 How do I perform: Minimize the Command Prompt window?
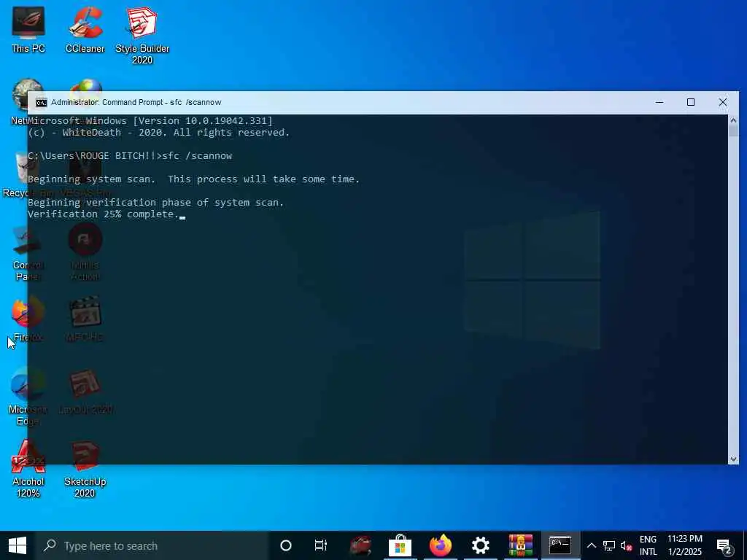[x=659, y=102]
